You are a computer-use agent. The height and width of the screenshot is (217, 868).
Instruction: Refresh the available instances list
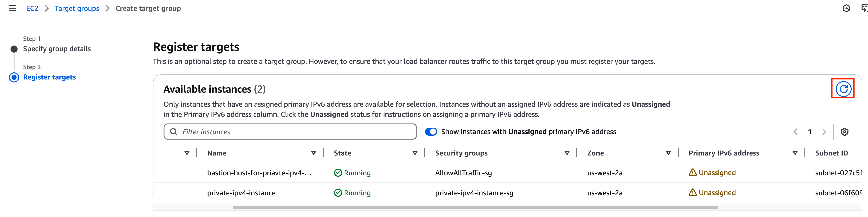(843, 89)
